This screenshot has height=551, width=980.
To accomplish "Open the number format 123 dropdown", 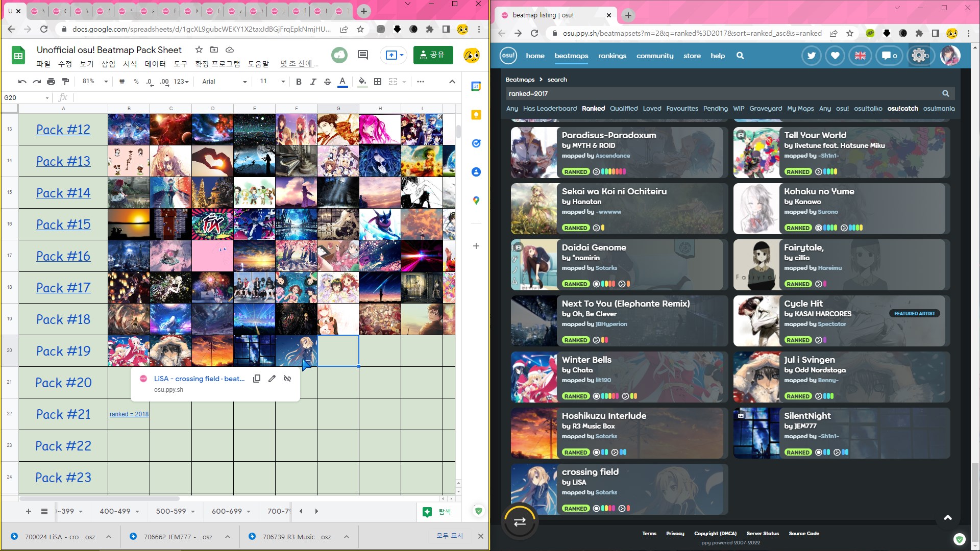I will point(181,82).
